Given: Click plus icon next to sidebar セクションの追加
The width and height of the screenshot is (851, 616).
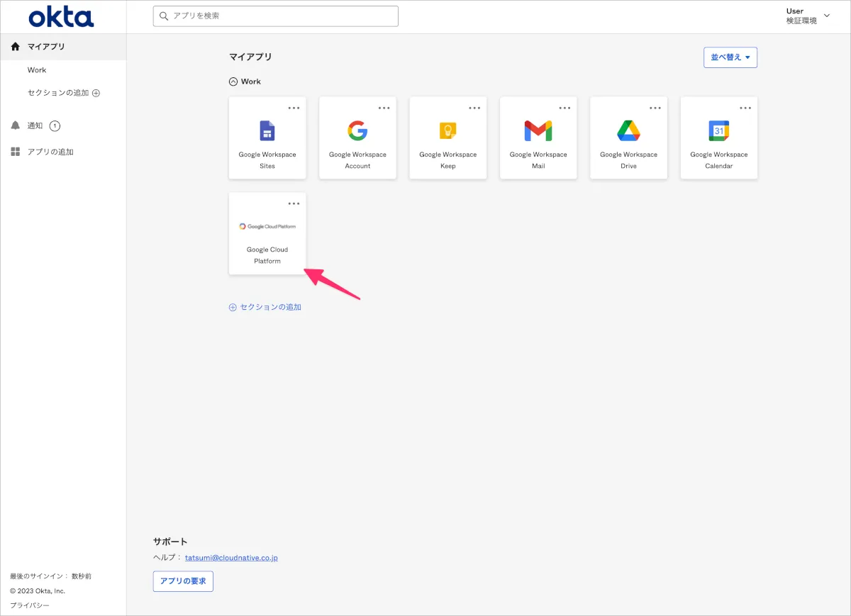Looking at the screenshot, I should click(x=96, y=93).
